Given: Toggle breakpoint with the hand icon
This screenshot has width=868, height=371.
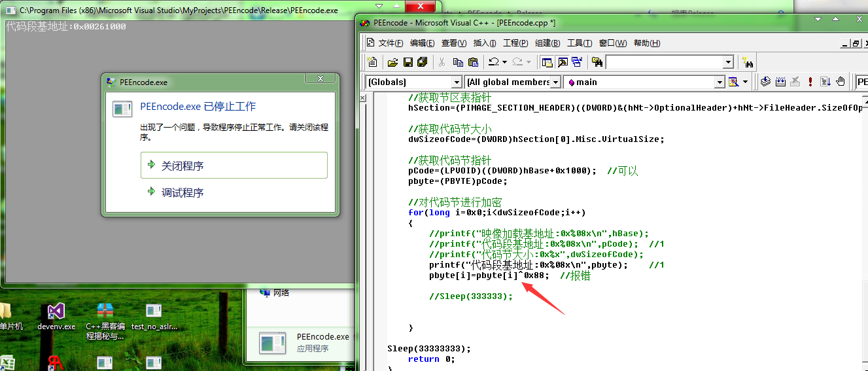Looking at the screenshot, I should coord(841,82).
